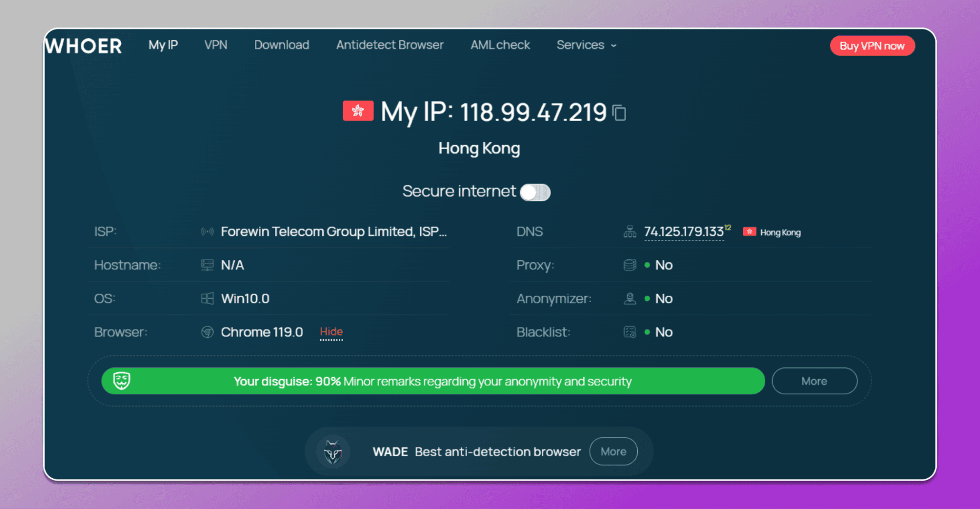980x509 pixels.
Task: Click the Anonymizer person icon
Action: point(630,299)
